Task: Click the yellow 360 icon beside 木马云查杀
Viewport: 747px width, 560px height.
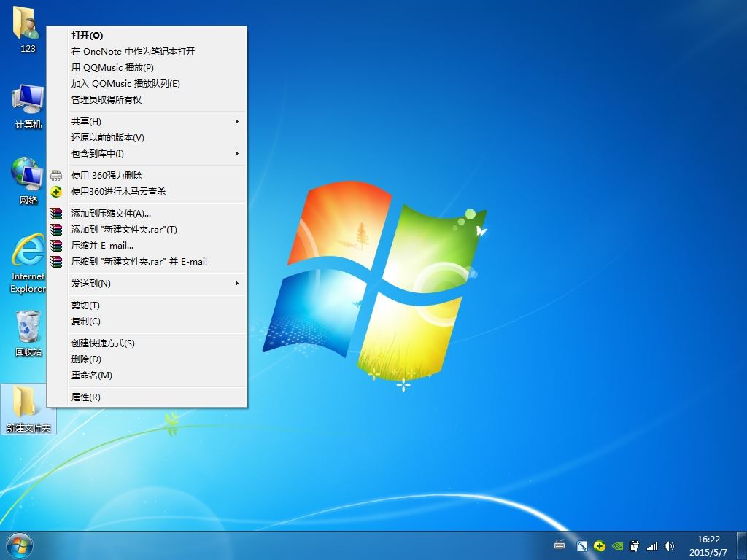Action: 56,192
